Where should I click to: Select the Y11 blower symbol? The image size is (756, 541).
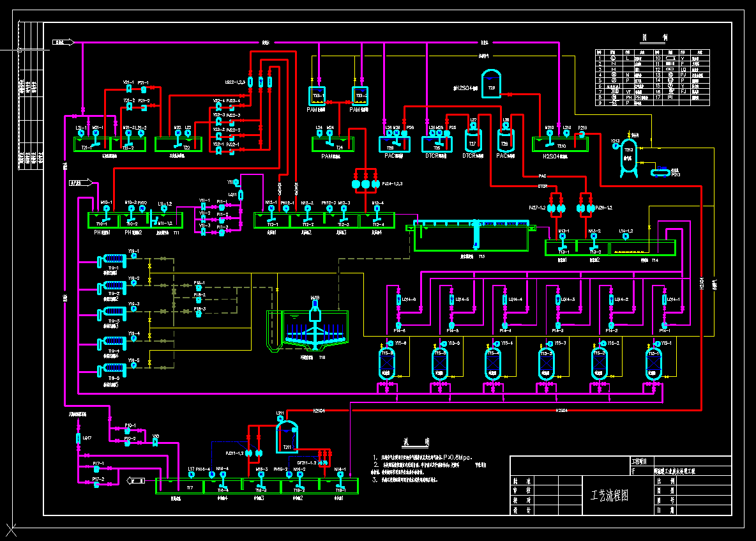pos(236,183)
